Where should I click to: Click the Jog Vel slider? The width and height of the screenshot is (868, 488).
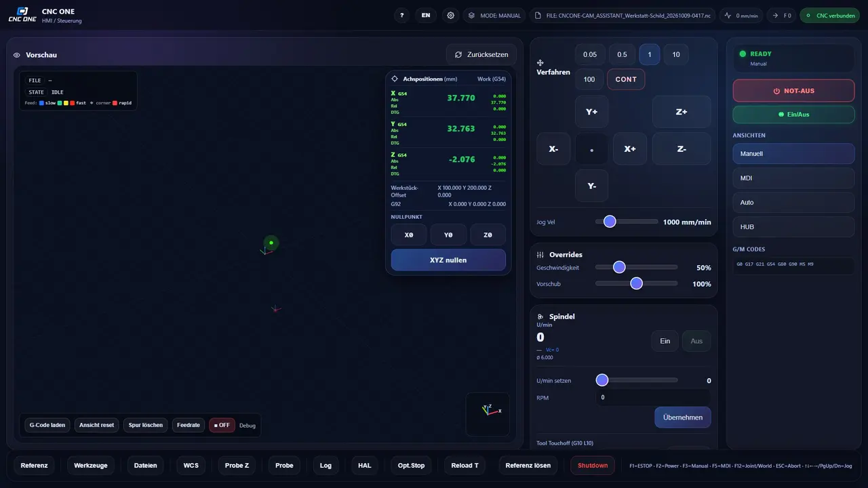click(627, 222)
